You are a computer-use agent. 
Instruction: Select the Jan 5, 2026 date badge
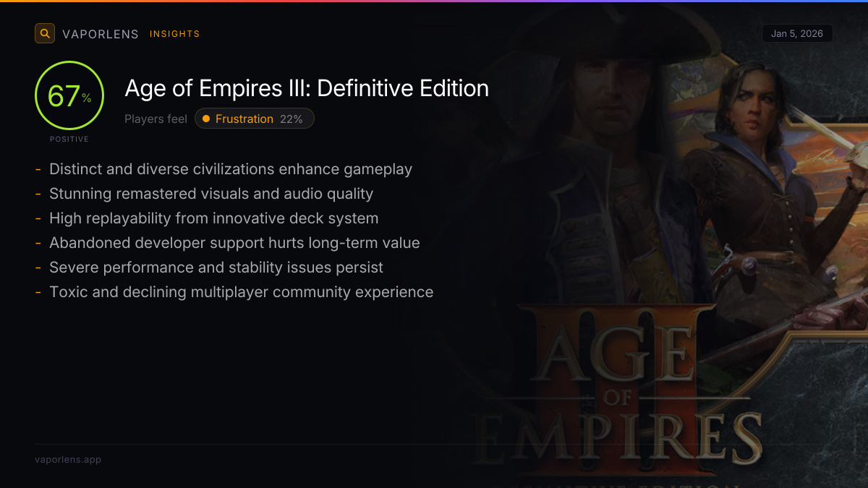(x=797, y=34)
